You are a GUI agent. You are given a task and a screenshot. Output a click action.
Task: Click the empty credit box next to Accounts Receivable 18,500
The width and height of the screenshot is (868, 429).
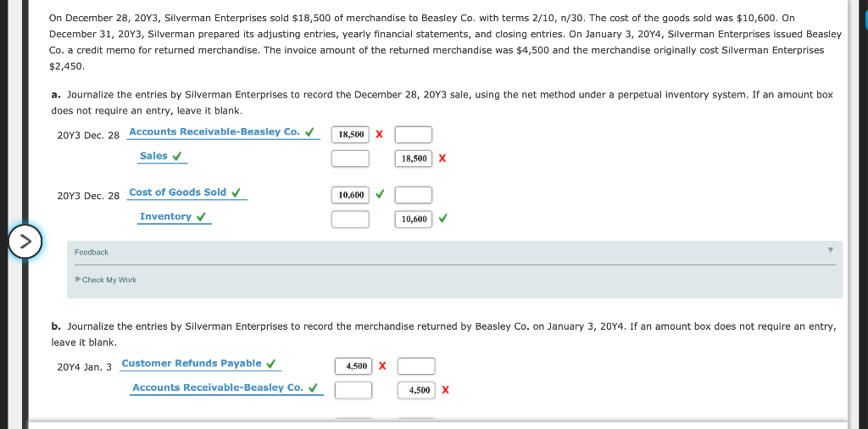click(414, 135)
